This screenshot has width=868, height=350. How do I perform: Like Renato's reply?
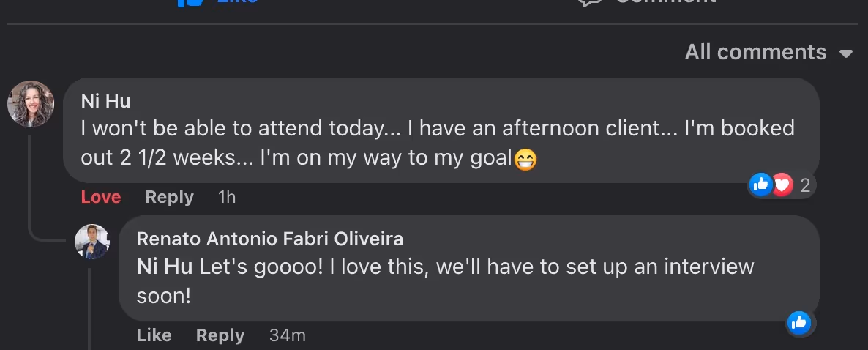point(154,335)
